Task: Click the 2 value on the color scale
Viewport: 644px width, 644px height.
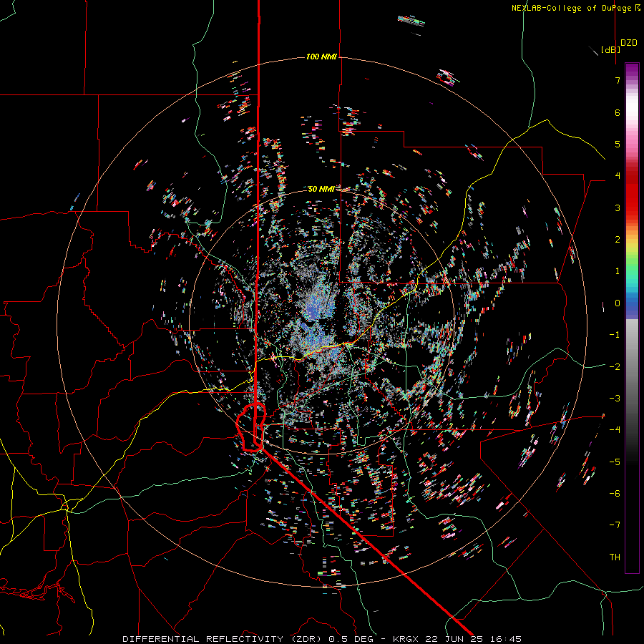Action: pyautogui.click(x=618, y=240)
